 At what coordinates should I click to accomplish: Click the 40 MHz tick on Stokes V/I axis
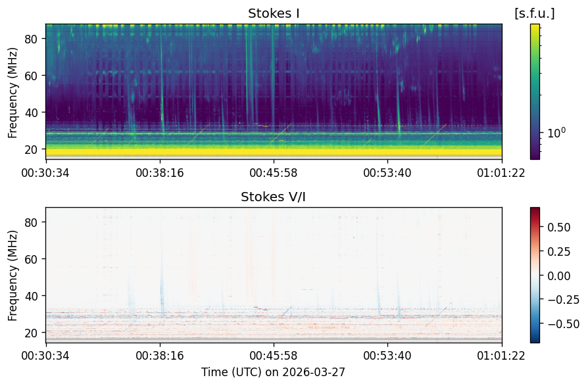coord(31,296)
